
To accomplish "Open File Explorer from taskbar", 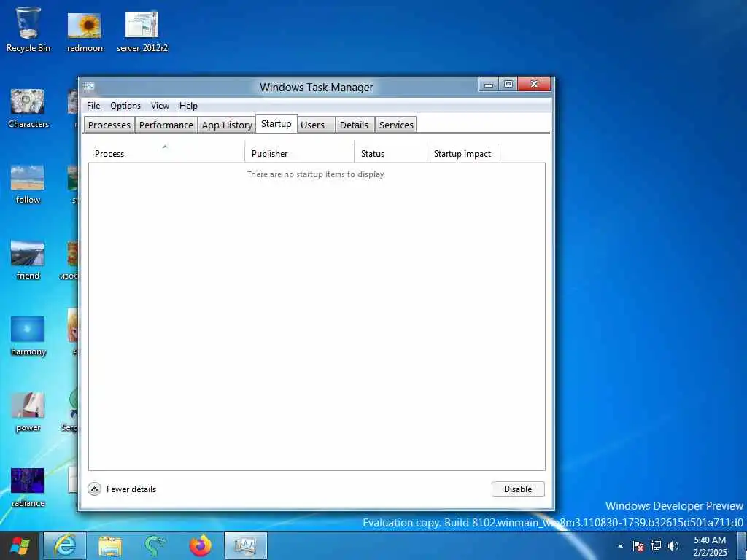I will [x=110, y=546].
